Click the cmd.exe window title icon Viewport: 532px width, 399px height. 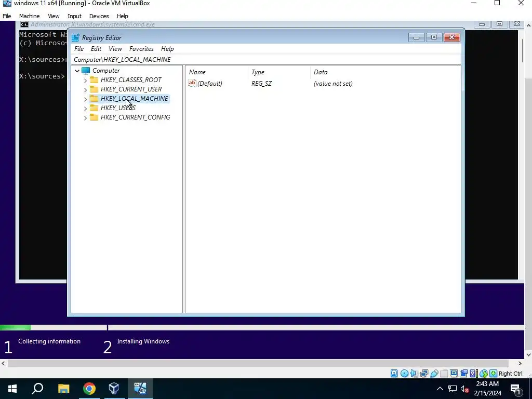coord(24,24)
